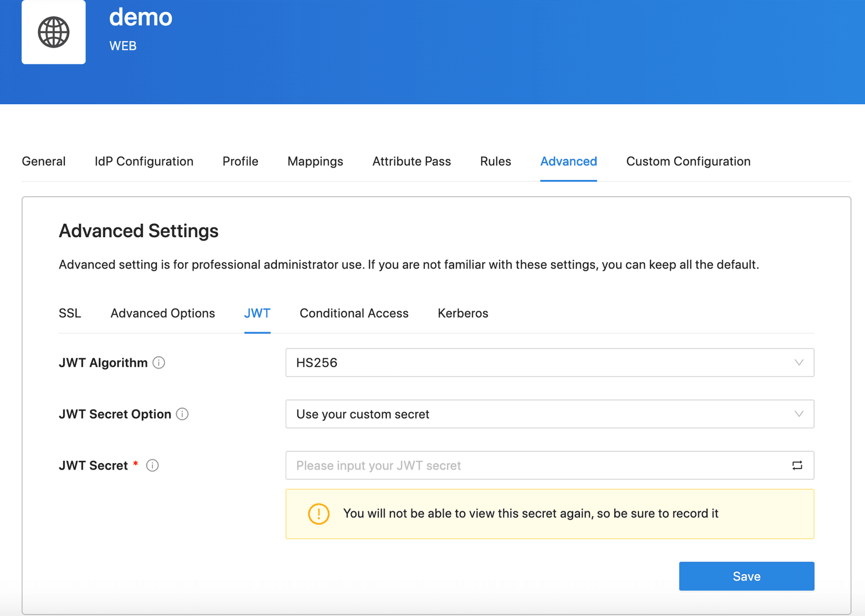Open the Custom Configuration tab
865x616 pixels.
tap(688, 162)
